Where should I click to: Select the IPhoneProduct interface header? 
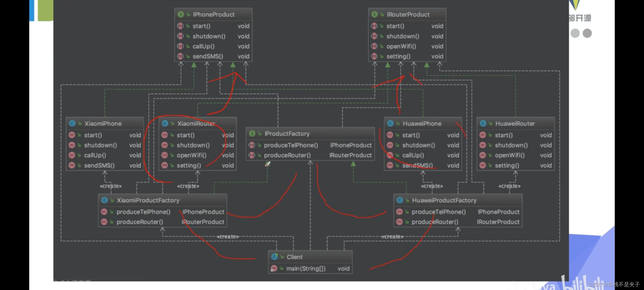[213, 15]
